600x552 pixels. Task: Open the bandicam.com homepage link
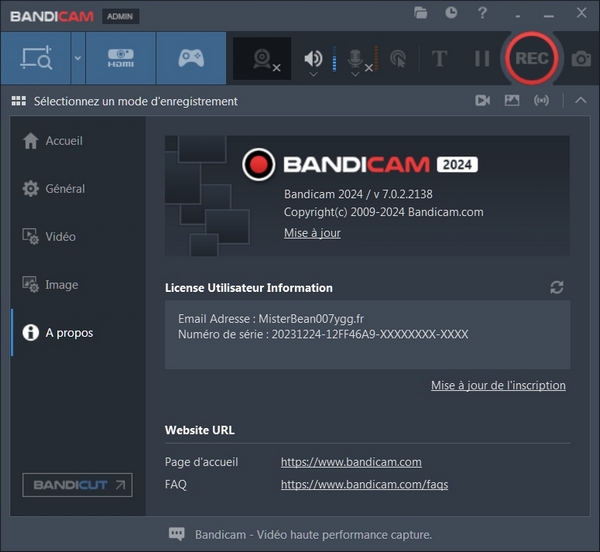click(351, 462)
